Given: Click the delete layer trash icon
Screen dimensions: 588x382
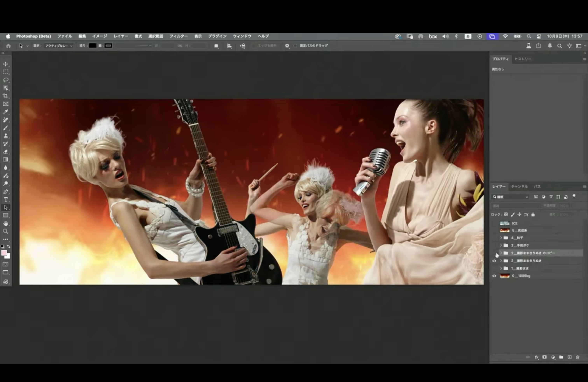Looking at the screenshot, I should [578, 357].
